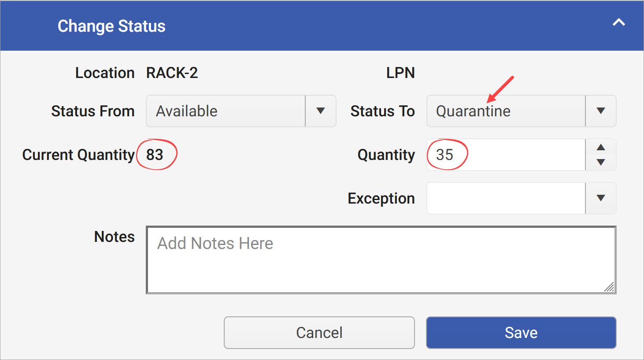
Task: Click inside the Quantity field showing 35
Action: pos(485,155)
